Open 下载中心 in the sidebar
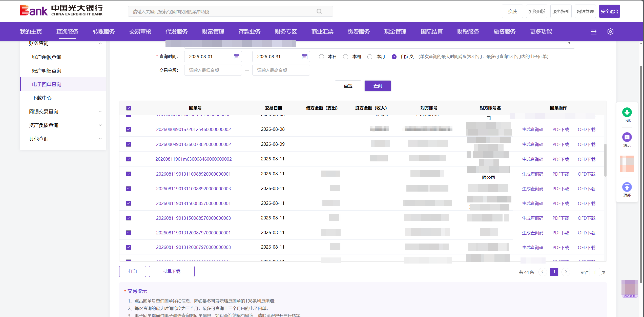The height and width of the screenshot is (317, 644). pos(42,98)
